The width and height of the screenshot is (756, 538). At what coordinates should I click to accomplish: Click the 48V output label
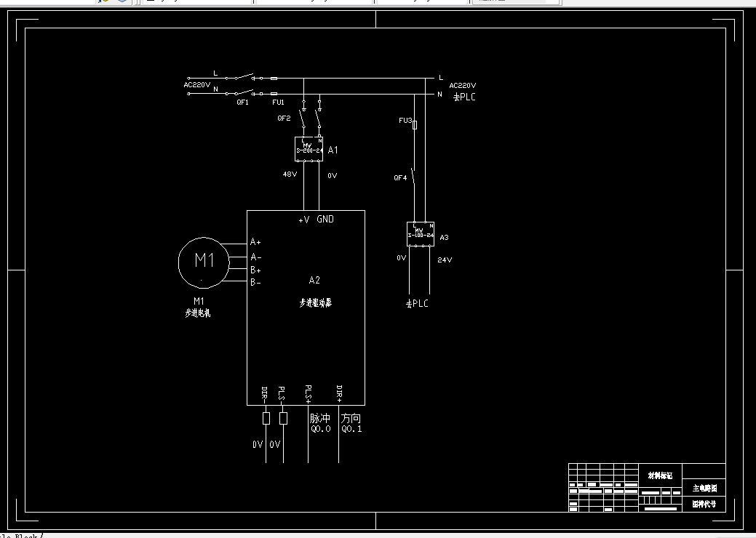(x=290, y=174)
